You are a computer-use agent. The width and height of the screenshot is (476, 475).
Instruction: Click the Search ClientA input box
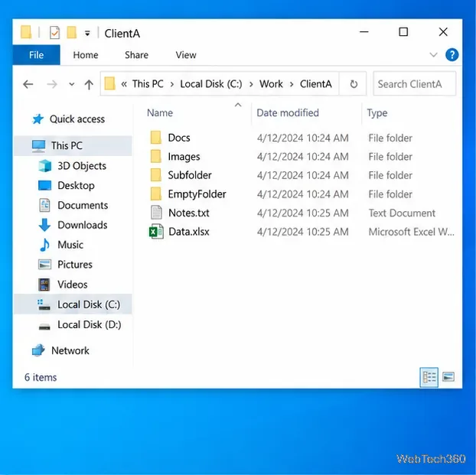click(x=414, y=84)
